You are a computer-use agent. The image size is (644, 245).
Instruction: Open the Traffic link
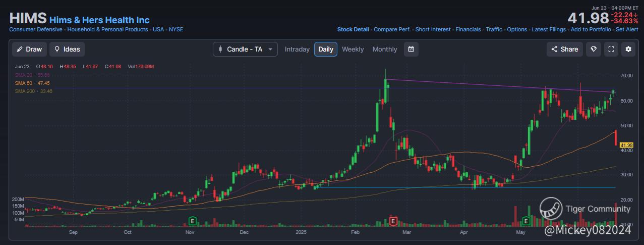tap(494, 30)
